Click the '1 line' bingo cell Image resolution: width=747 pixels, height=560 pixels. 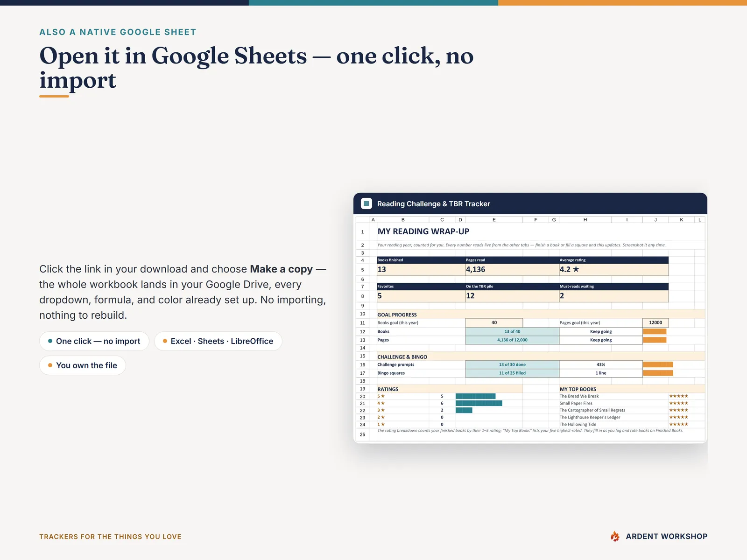(x=601, y=373)
